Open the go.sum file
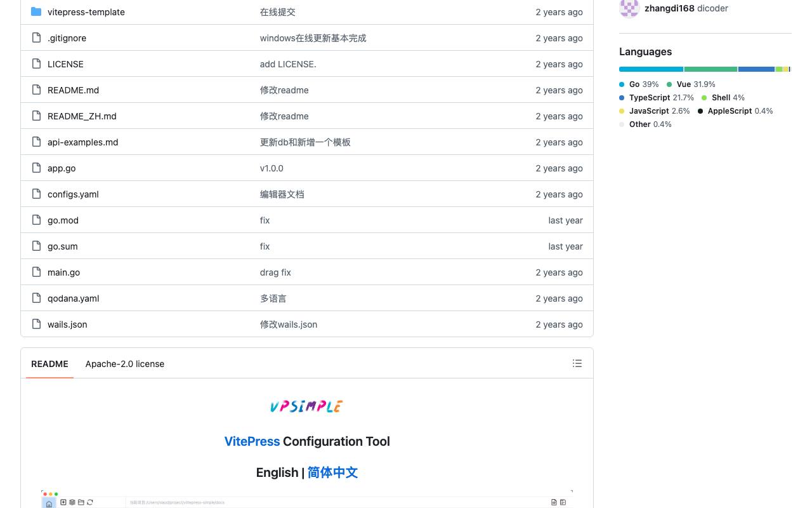Image resolution: width=812 pixels, height=508 pixels. point(62,246)
